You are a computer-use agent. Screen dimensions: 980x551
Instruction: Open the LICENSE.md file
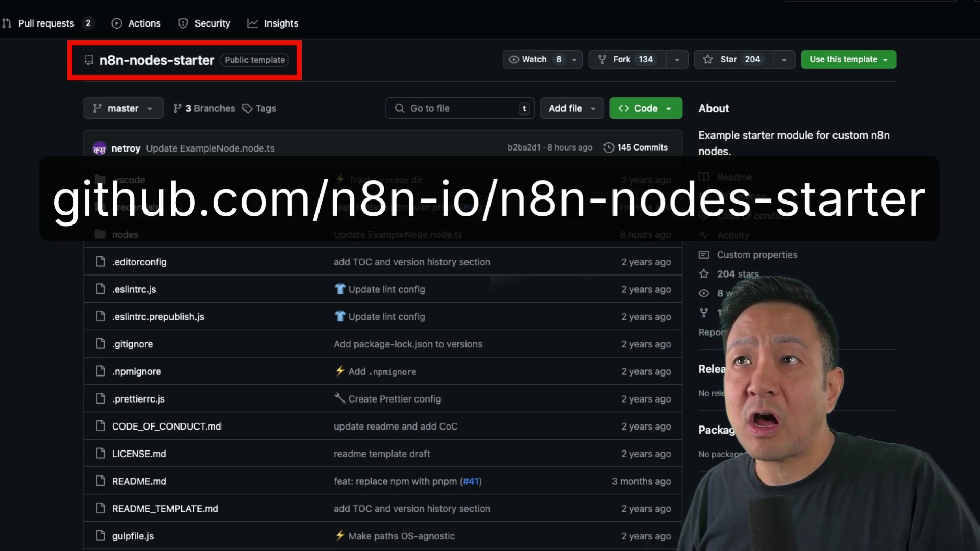139,454
